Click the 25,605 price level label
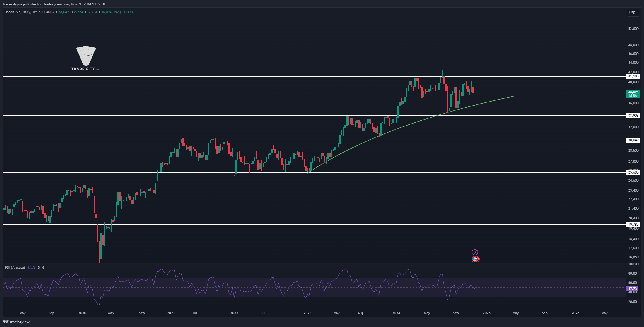Image resolution: width=644 pixels, height=327 pixels. (x=633, y=172)
